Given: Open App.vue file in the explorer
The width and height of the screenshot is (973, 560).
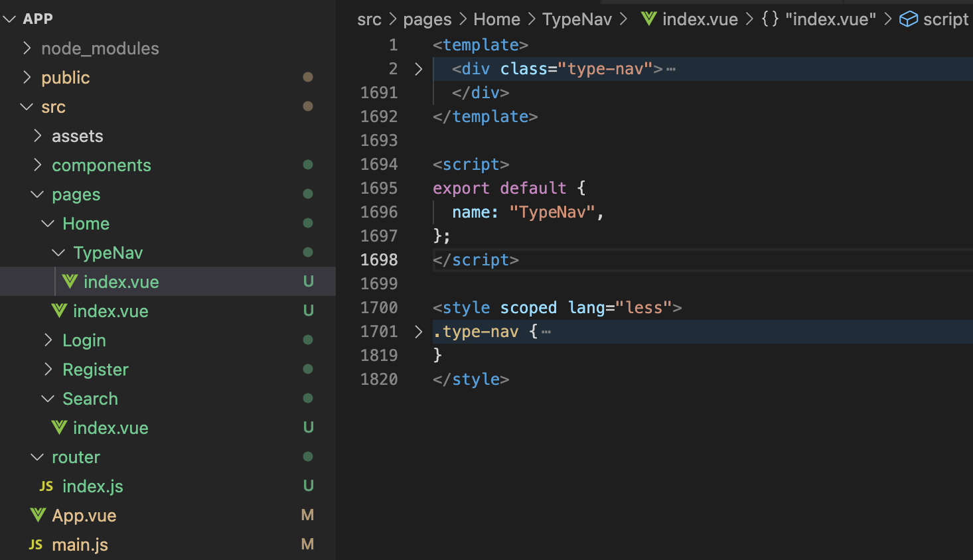Looking at the screenshot, I should pos(84,516).
